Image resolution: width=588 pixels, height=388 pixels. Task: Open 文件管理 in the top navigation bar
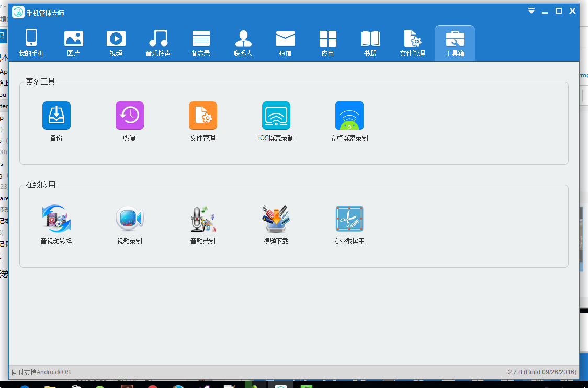point(413,43)
